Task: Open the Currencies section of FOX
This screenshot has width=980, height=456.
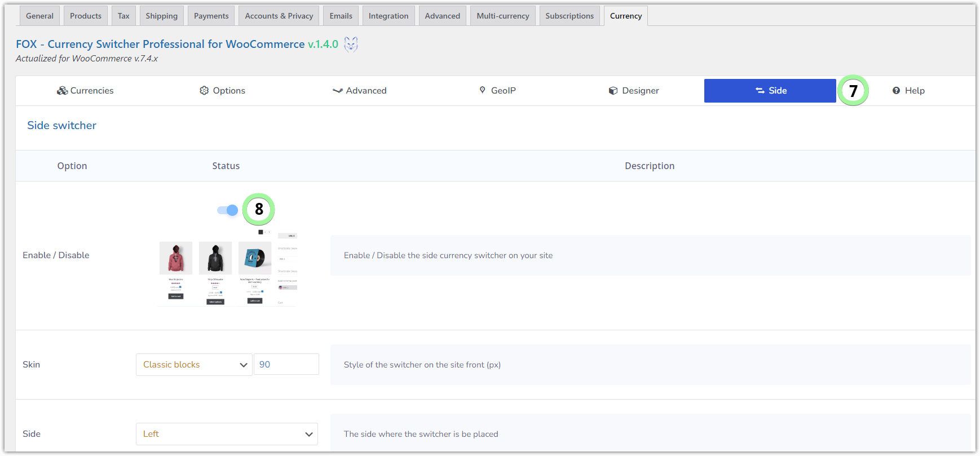Action: 85,91
